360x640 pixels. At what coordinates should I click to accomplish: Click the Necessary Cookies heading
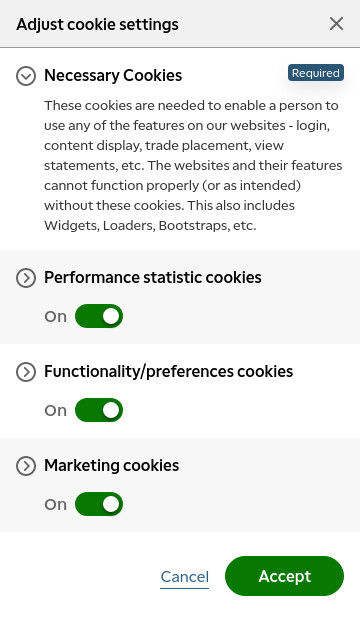(113, 76)
